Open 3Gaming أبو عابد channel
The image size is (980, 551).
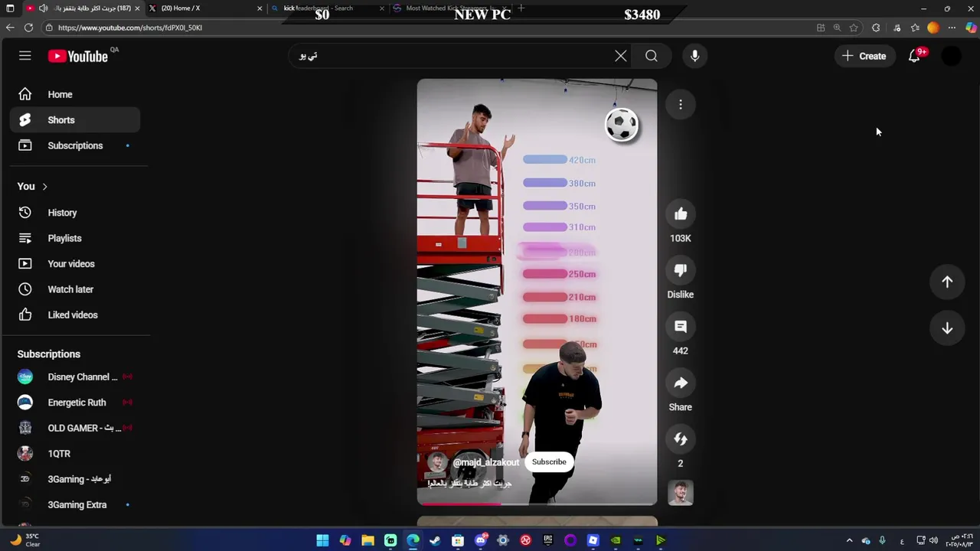[75, 479]
